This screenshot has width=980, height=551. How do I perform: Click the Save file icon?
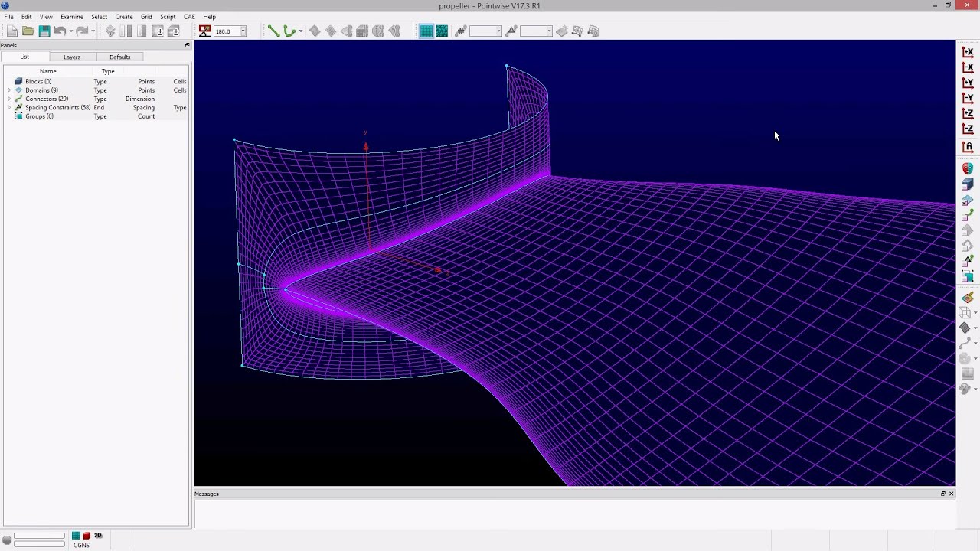[44, 31]
